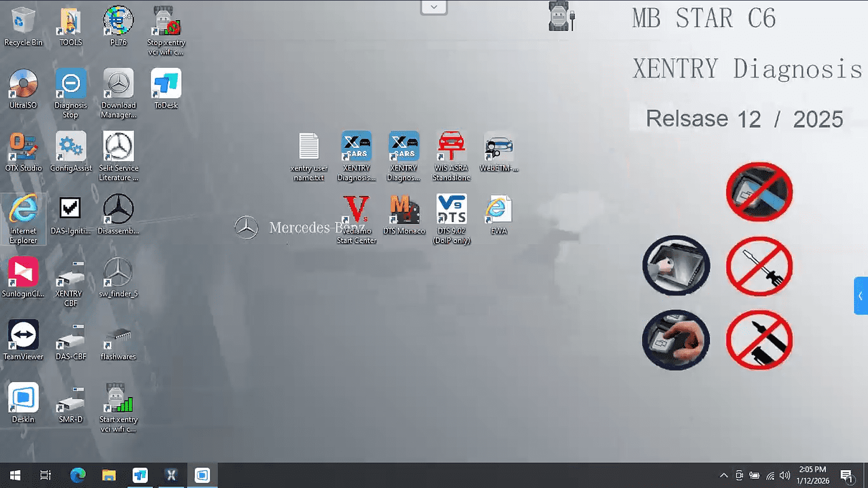Expand the dropdown chevron at top center
868x488 pixels.
click(x=434, y=8)
